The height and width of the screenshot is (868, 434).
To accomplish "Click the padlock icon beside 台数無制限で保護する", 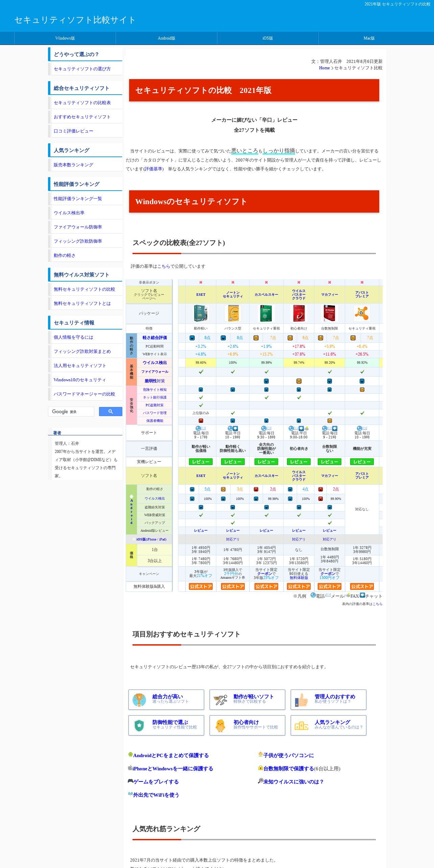I will point(261,768).
